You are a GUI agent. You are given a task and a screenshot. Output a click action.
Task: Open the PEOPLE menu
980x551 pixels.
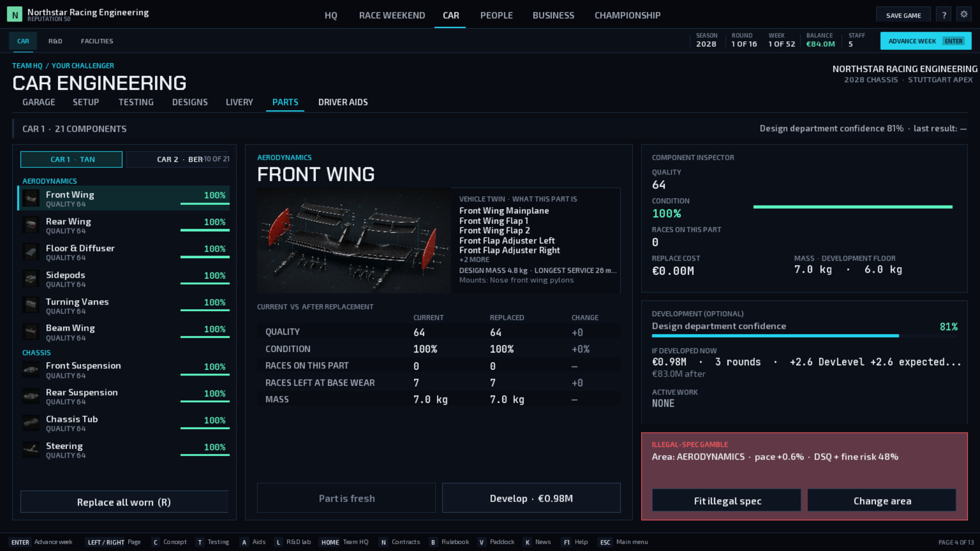pyautogui.click(x=496, y=15)
